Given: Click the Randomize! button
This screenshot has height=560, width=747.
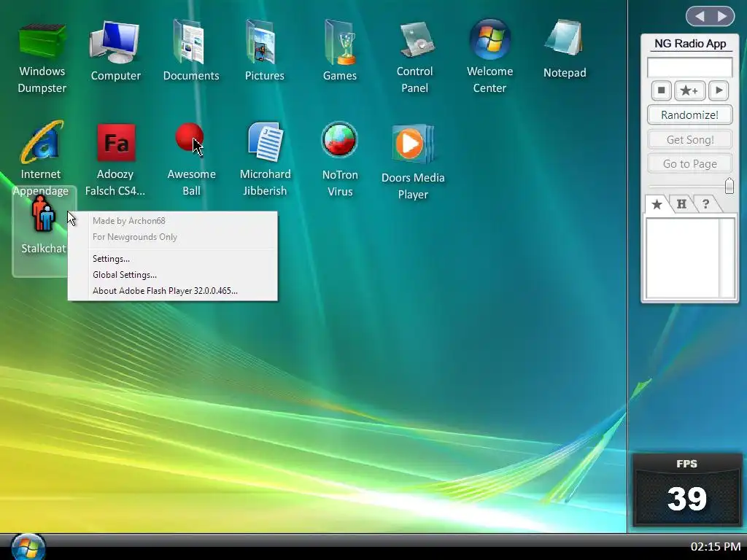Looking at the screenshot, I should pyautogui.click(x=690, y=114).
